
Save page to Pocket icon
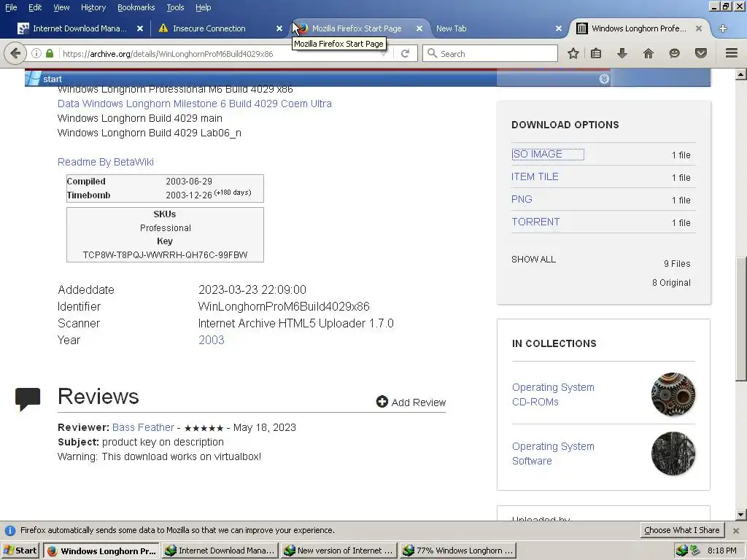(x=701, y=53)
